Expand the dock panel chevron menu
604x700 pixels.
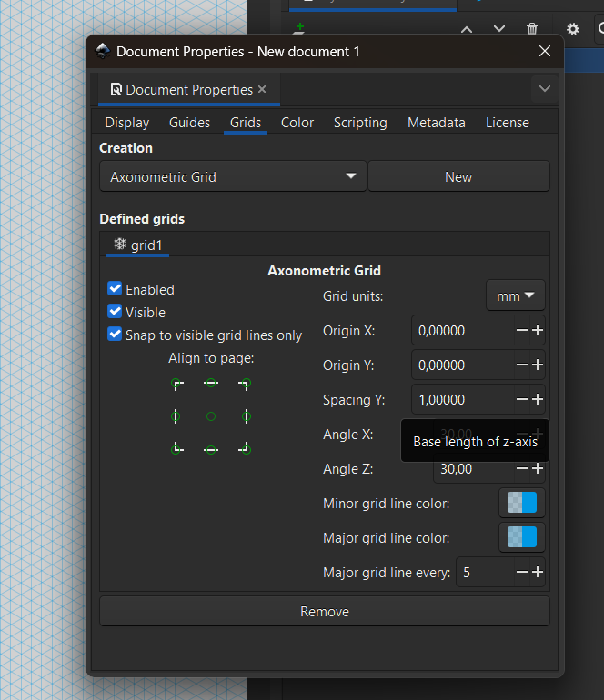(x=545, y=88)
